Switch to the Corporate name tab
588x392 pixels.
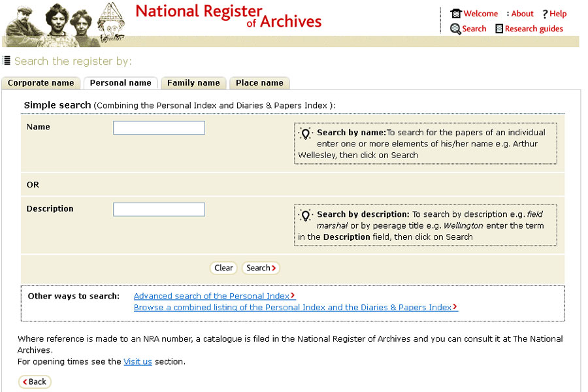pyautogui.click(x=41, y=83)
